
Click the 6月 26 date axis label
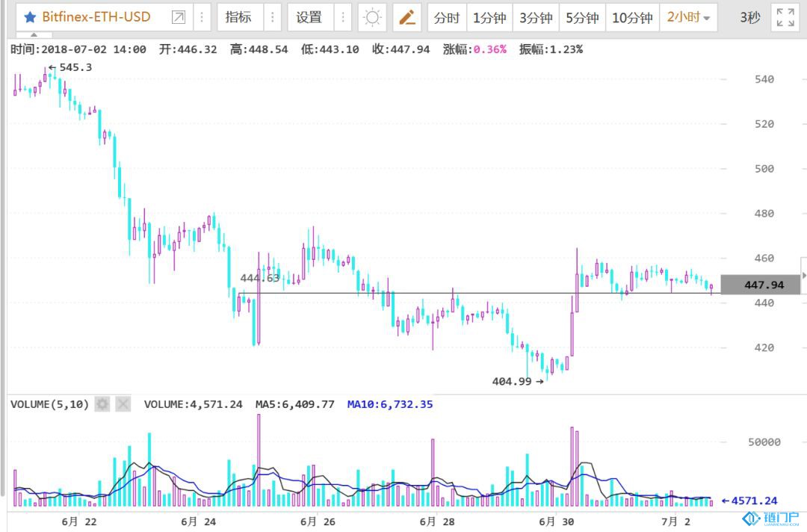pos(318,522)
